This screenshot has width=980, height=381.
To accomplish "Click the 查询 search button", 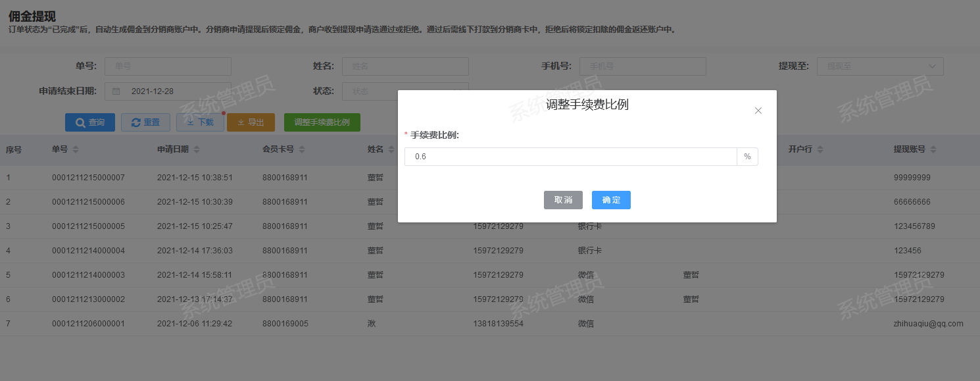I will [x=90, y=122].
